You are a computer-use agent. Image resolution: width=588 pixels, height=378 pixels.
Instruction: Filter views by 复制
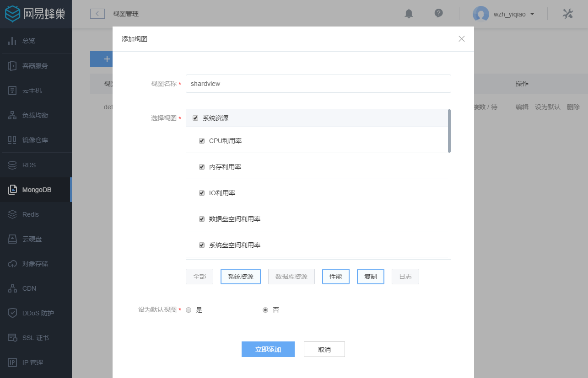click(371, 277)
